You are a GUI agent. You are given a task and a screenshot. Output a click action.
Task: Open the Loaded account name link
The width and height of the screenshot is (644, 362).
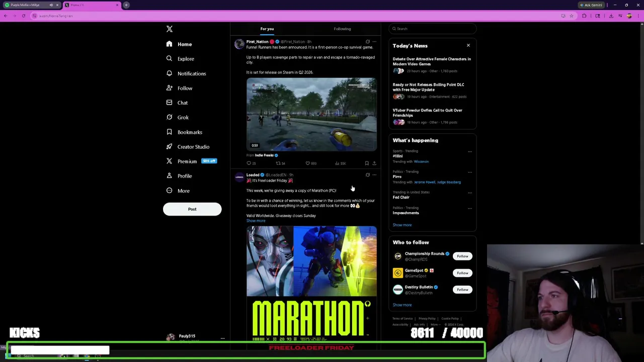tap(253, 175)
